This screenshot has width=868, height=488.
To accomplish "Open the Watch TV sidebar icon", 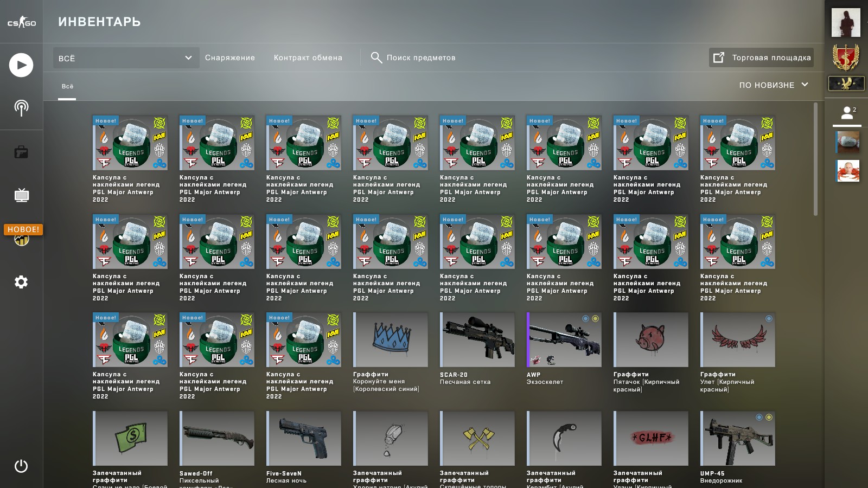I will tap(21, 195).
